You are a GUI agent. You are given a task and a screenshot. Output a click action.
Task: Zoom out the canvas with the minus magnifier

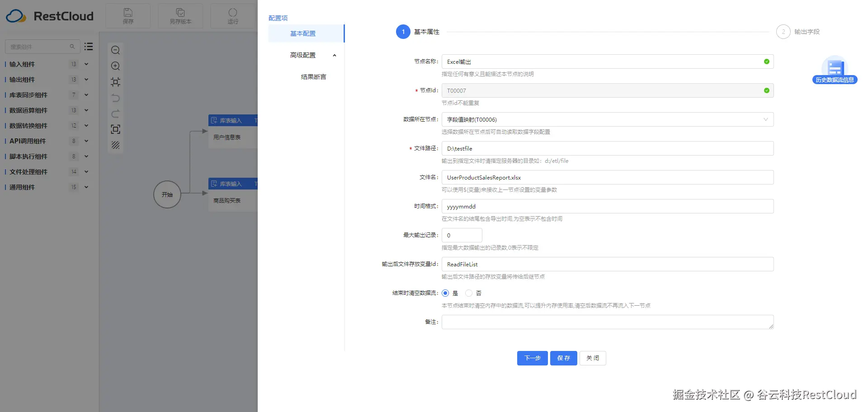(x=116, y=50)
